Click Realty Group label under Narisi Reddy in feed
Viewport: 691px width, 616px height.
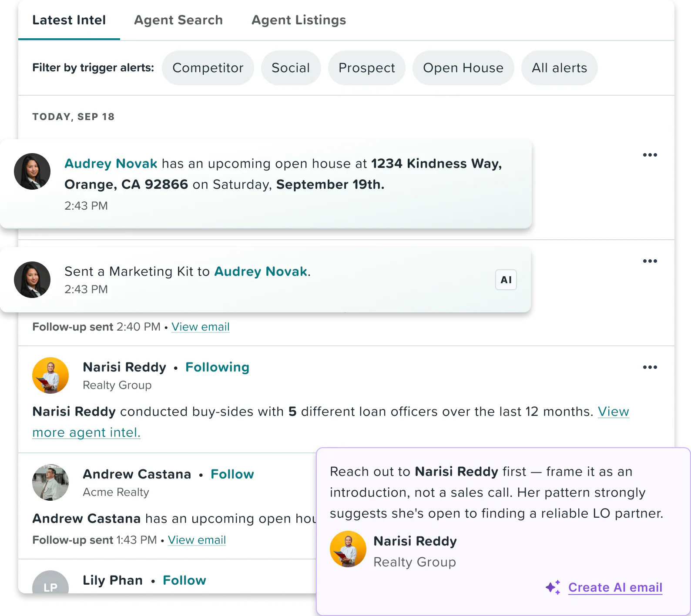[117, 385]
